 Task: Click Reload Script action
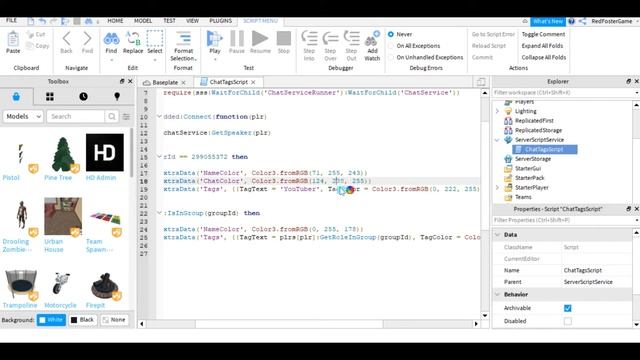click(489, 46)
